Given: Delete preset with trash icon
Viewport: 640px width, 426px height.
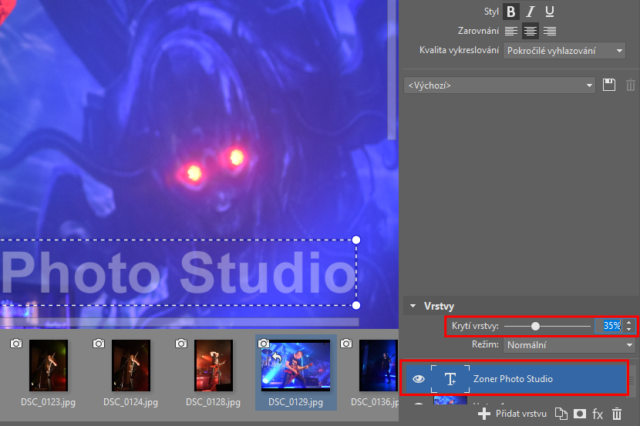Looking at the screenshot, I should (x=631, y=85).
